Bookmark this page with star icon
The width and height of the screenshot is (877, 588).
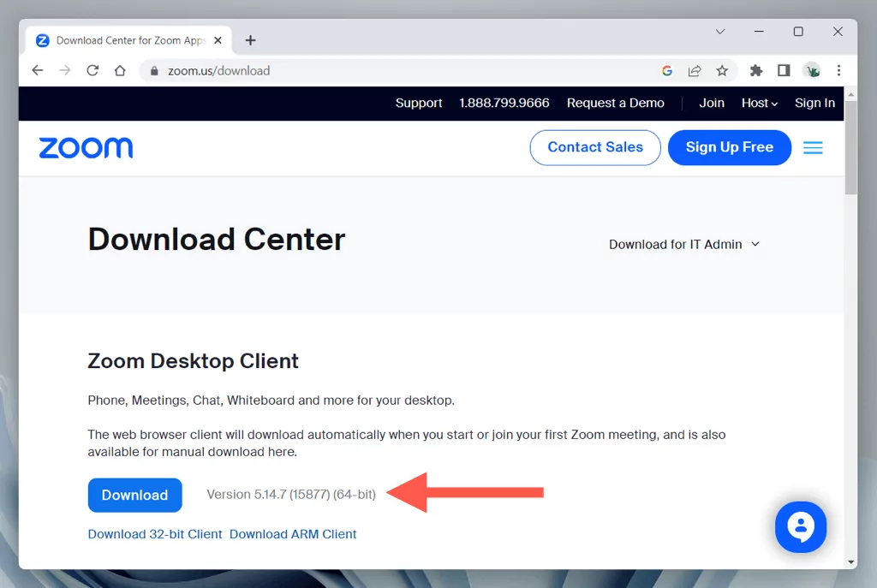(722, 71)
